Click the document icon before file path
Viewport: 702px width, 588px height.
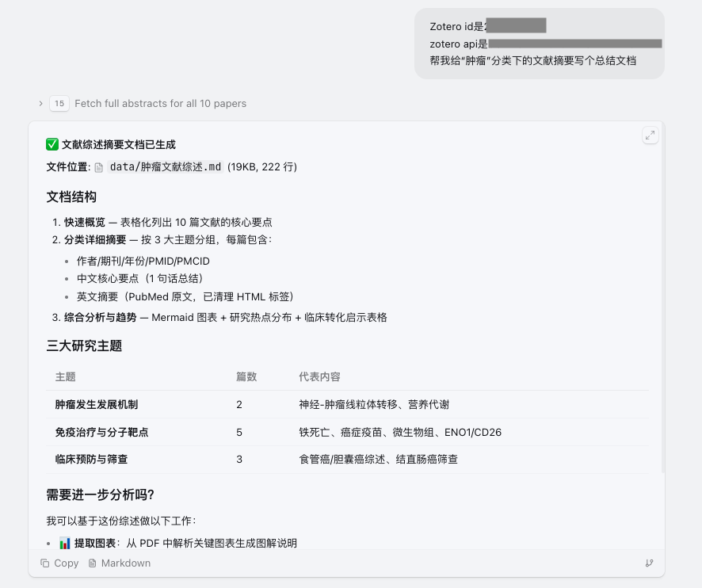point(99,167)
